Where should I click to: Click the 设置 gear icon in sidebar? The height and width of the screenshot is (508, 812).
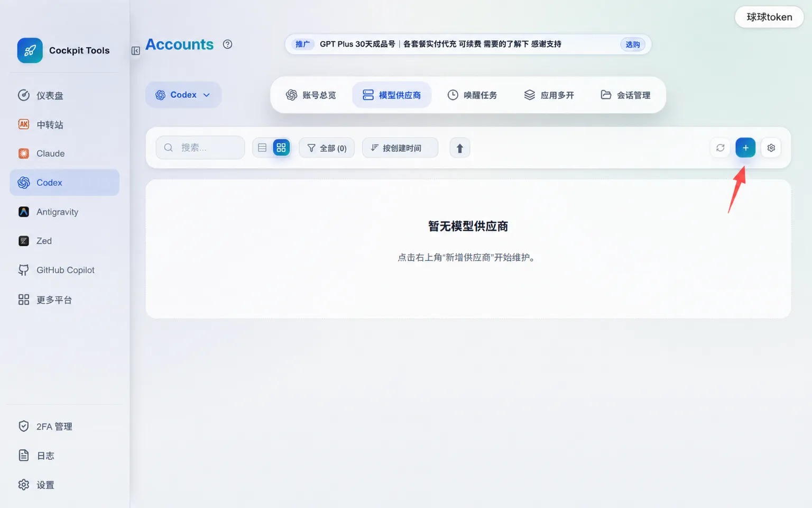[x=24, y=484]
